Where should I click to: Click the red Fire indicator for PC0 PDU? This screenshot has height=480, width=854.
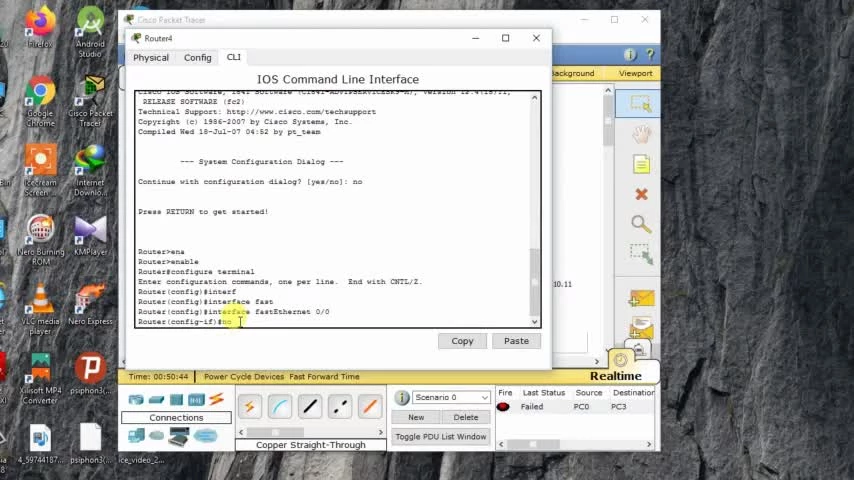click(x=503, y=407)
